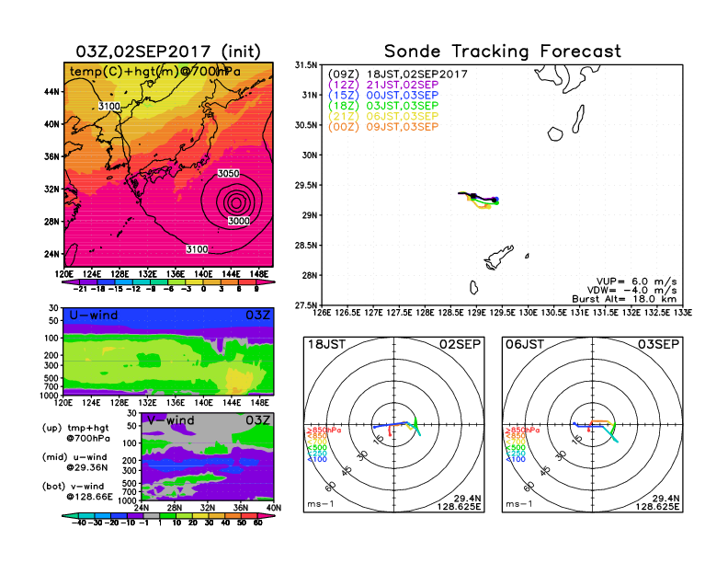Click the "(up) tmp+hgt @700hPa" note
This screenshot has height=563, width=728.
75,433
